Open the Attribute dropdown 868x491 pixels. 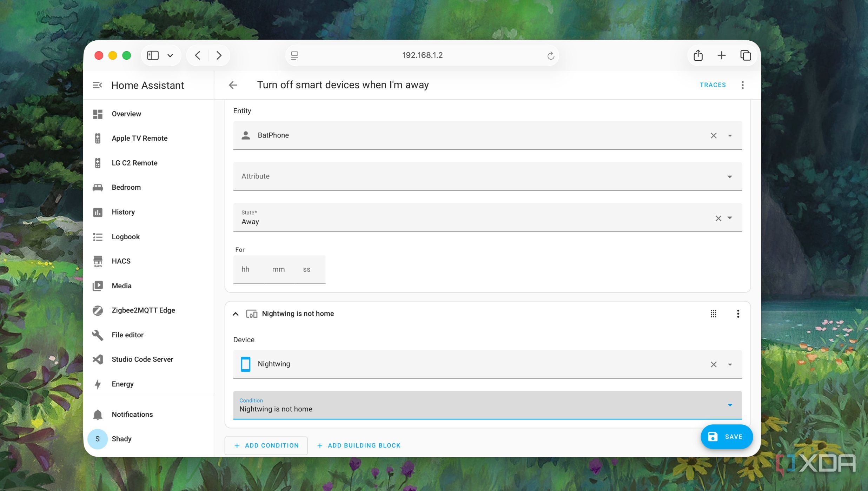coord(488,176)
